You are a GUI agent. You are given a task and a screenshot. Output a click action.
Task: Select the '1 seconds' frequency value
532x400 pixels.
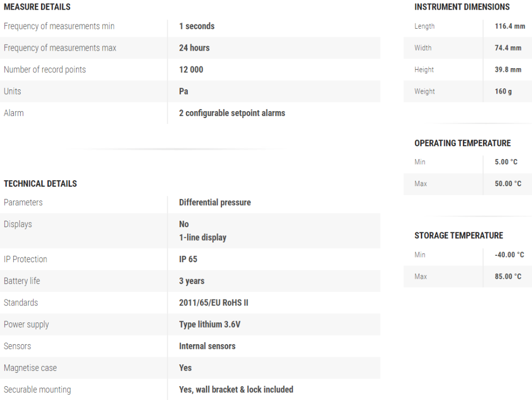click(x=197, y=26)
